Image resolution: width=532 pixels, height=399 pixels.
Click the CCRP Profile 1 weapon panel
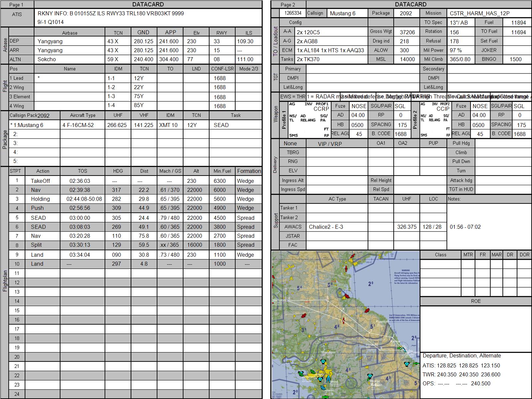tap(309, 120)
